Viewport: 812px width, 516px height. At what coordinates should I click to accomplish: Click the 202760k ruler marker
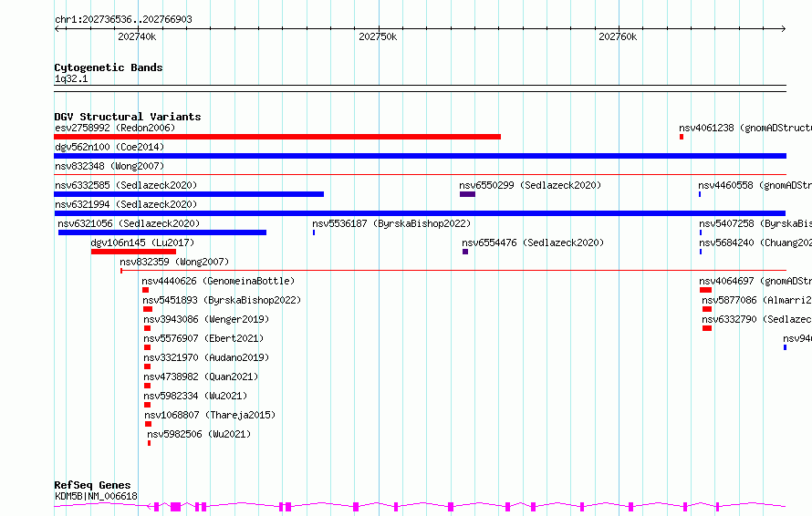click(x=618, y=37)
